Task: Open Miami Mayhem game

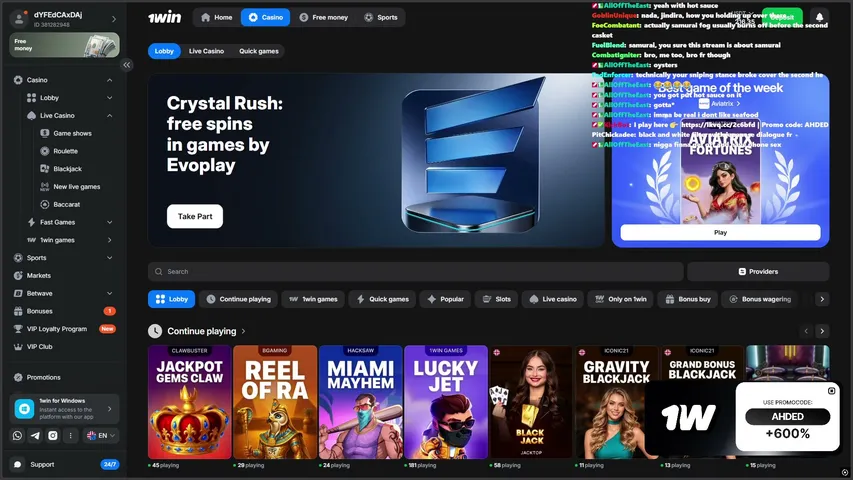Action: [360, 402]
